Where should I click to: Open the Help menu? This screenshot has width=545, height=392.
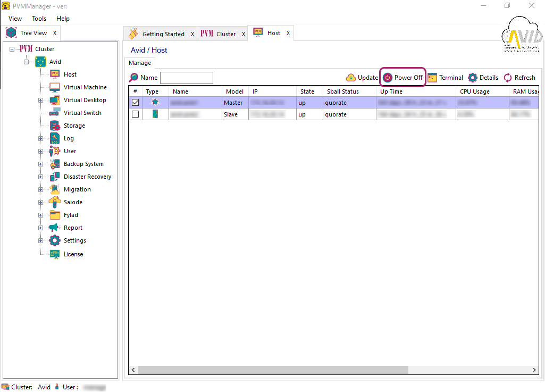[x=63, y=19]
